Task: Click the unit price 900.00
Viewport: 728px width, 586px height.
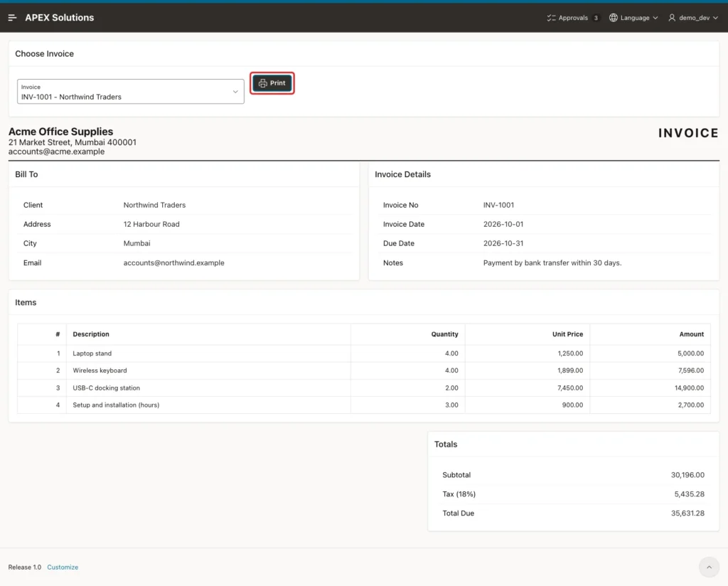Action: pyautogui.click(x=572, y=405)
